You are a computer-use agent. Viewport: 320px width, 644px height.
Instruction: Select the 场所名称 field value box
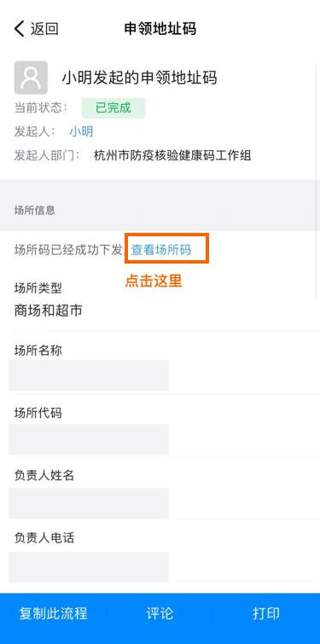(x=88, y=375)
